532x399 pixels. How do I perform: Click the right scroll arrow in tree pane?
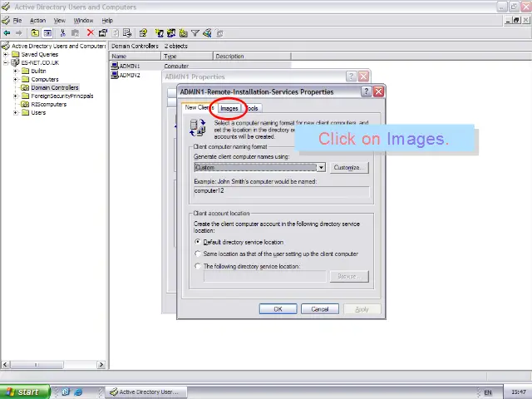click(101, 364)
